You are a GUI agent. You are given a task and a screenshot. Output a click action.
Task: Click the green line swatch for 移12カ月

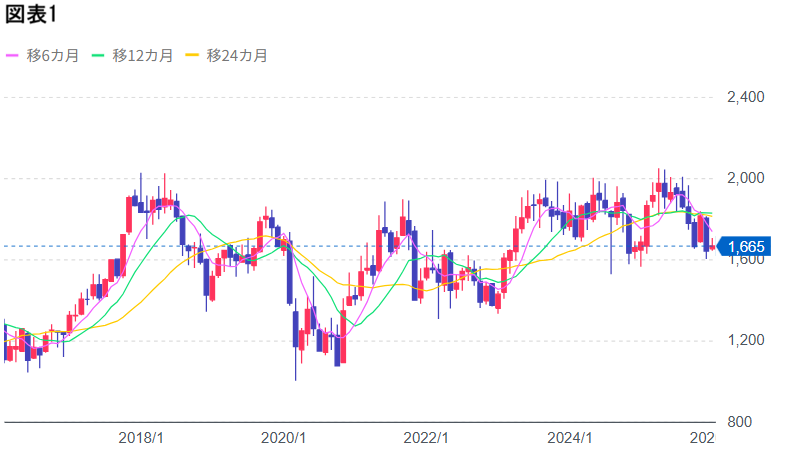click(99, 56)
